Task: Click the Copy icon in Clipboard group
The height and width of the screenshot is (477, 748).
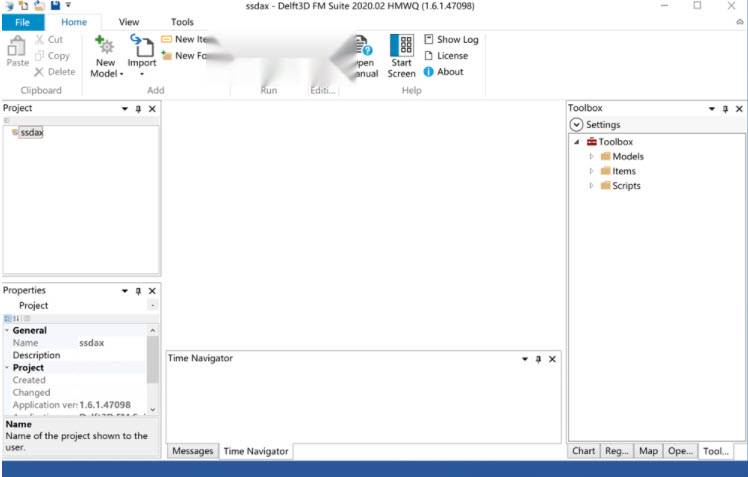Action: [40, 56]
